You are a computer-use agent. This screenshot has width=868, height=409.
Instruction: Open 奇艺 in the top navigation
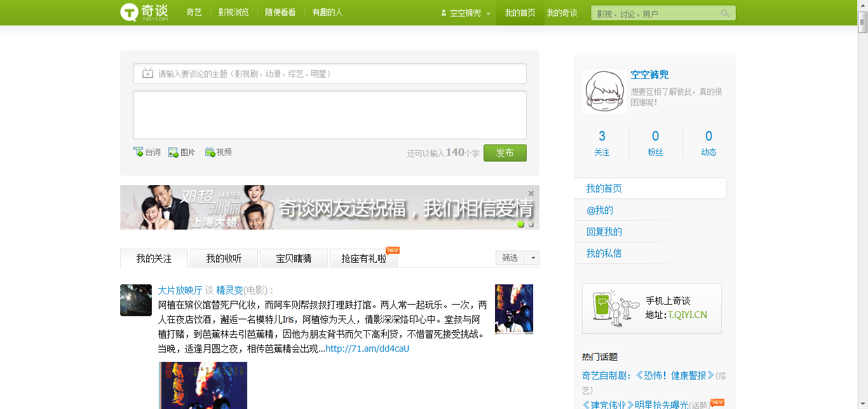click(194, 12)
